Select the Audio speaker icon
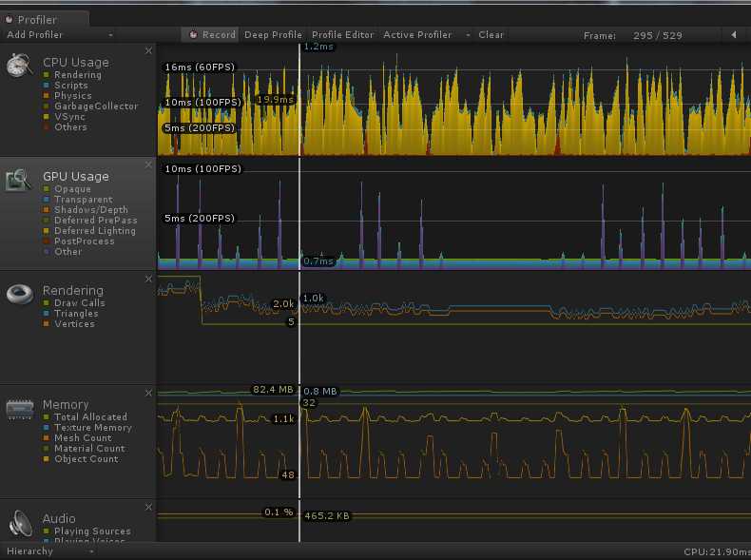 21,523
